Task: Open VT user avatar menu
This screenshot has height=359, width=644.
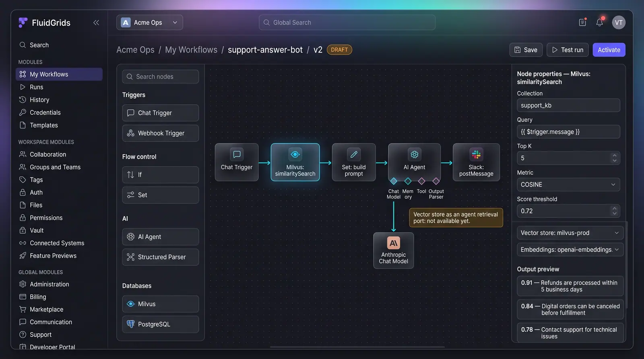Action: click(x=619, y=23)
